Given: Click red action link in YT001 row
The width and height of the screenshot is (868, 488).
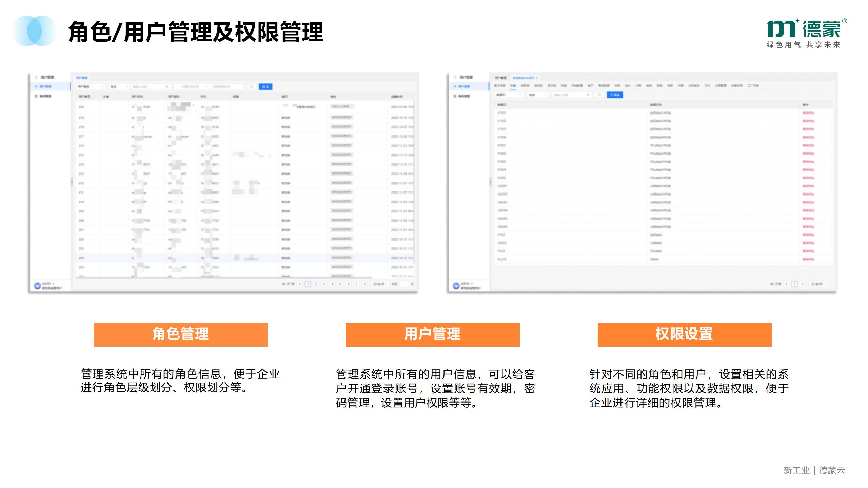Looking at the screenshot, I should [808, 113].
